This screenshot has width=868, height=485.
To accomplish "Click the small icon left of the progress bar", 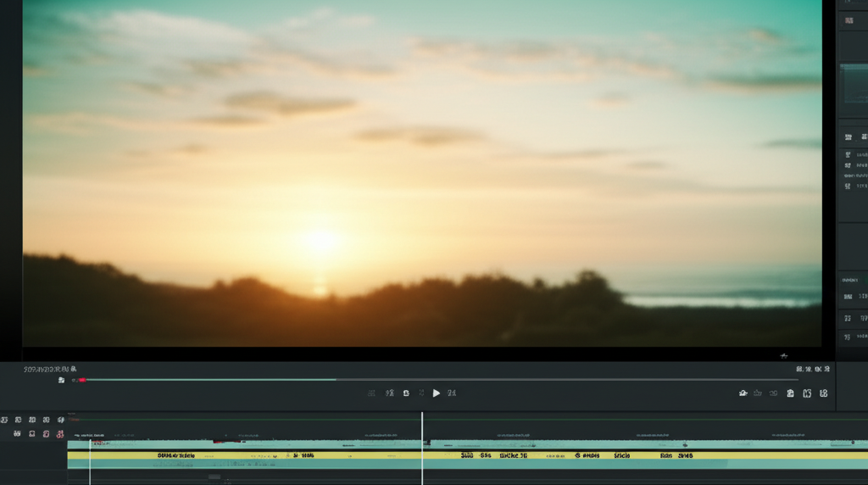I will pos(61,381).
